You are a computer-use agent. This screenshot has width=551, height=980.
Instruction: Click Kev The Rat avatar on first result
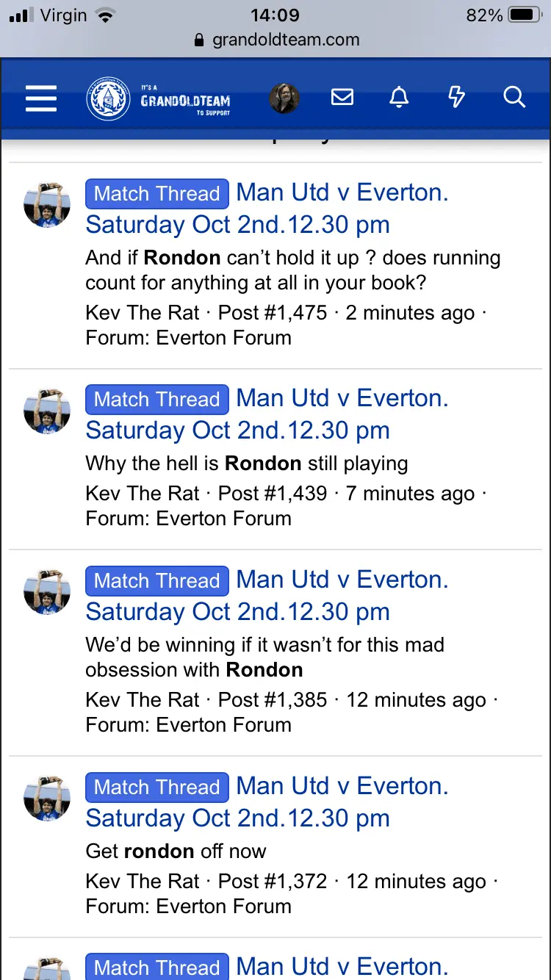47,206
